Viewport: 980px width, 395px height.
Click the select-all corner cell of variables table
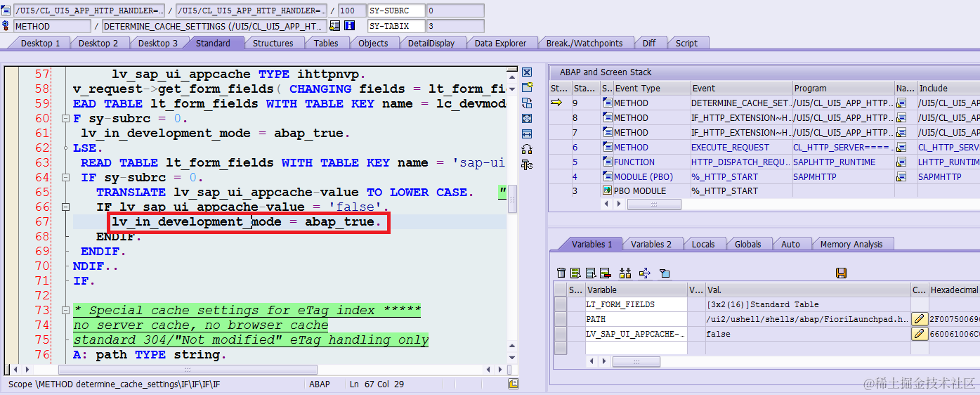560,290
